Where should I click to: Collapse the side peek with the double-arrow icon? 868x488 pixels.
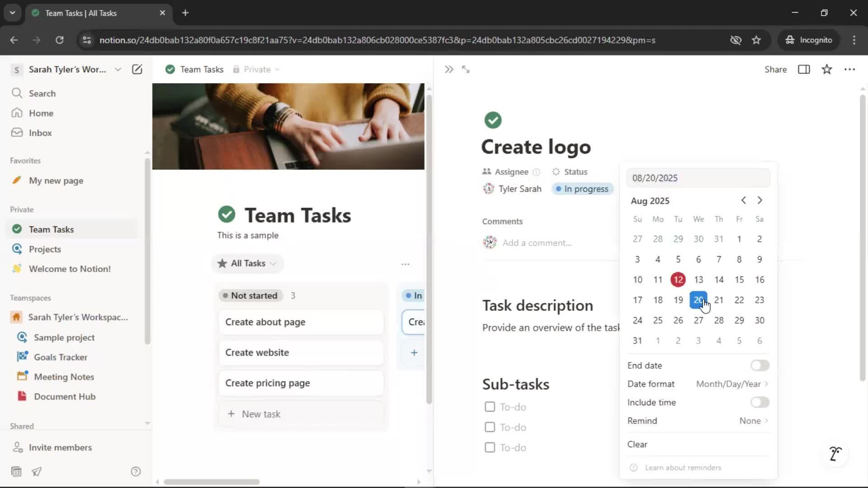coord(448,69)
